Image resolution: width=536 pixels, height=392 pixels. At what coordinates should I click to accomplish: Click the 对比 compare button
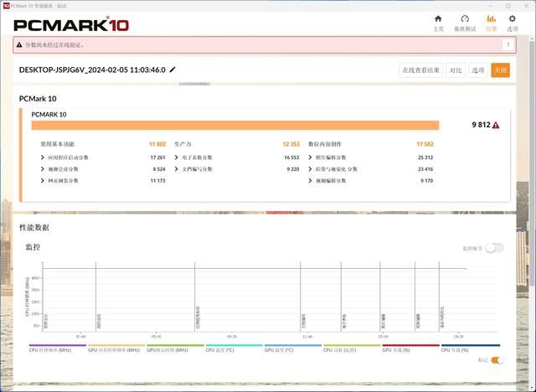(456, 70)
